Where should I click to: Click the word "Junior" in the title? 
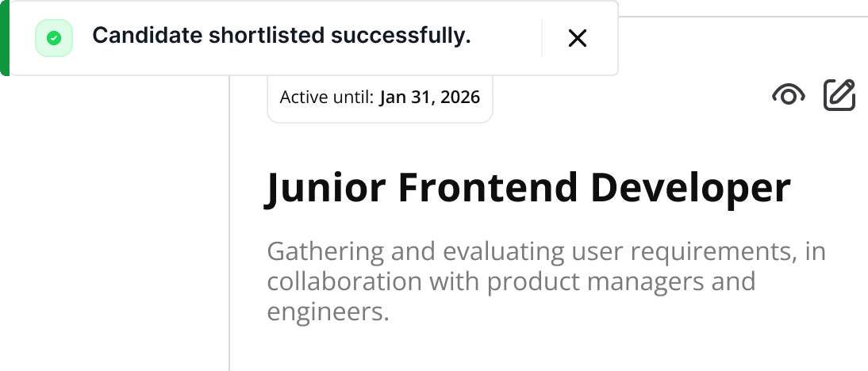click(x=325, y=189)
